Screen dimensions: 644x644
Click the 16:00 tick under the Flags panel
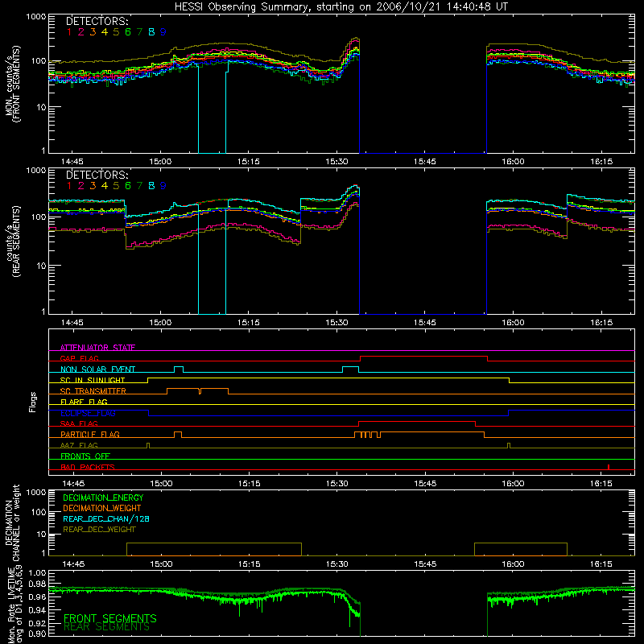point(514,484)
